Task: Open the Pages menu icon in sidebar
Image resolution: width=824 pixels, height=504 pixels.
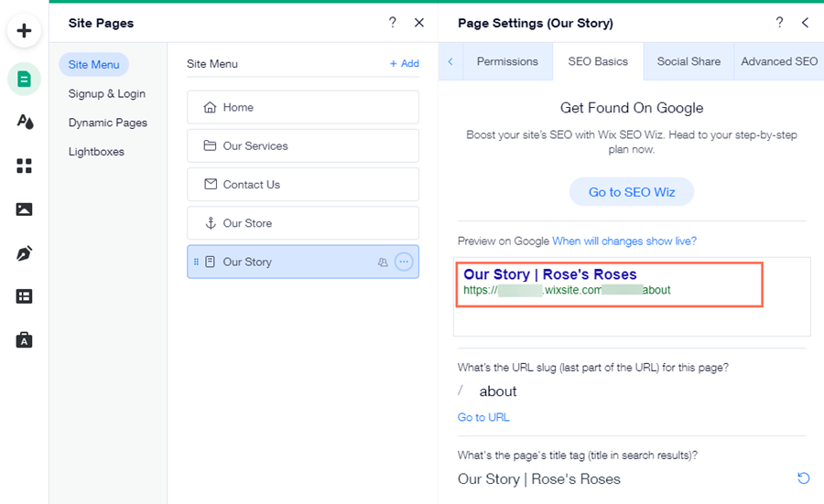Action: tap(24, 80)
